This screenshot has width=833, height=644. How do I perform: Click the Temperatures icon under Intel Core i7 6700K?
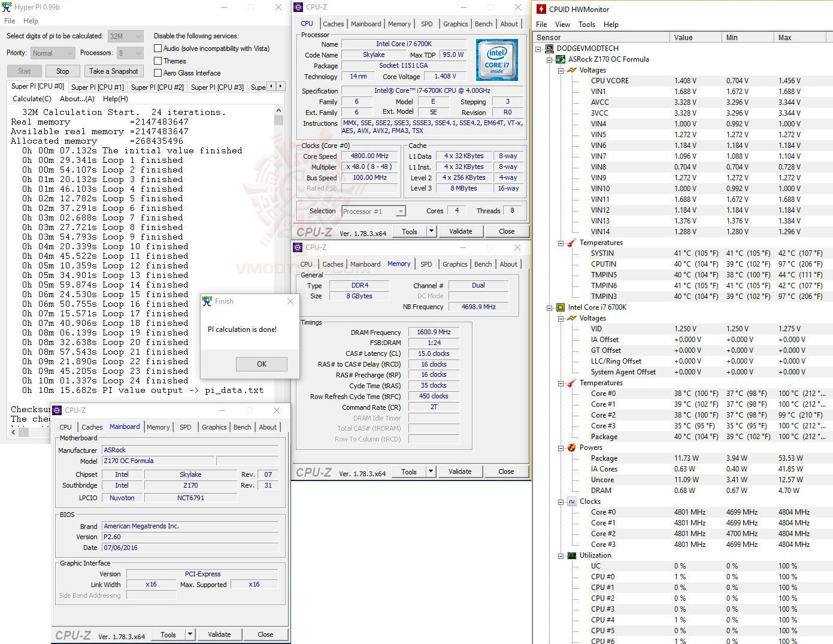click(572, 383)
